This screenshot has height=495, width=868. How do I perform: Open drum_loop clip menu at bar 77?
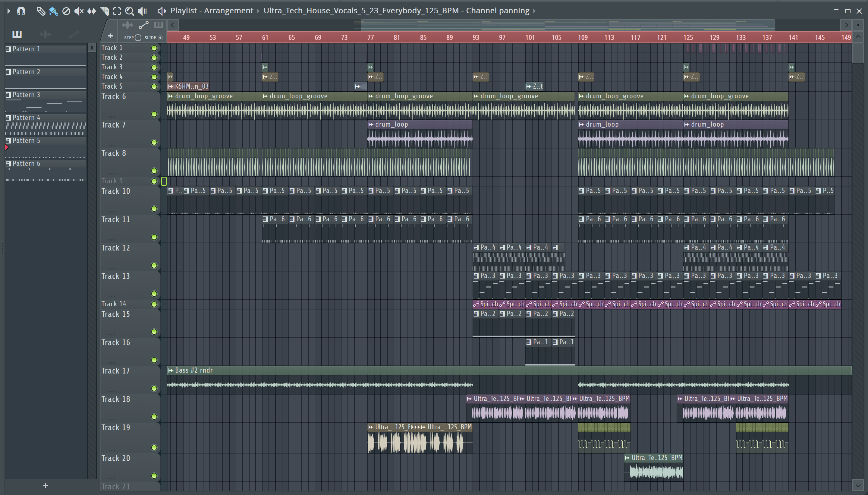click(x=371, y=125)
